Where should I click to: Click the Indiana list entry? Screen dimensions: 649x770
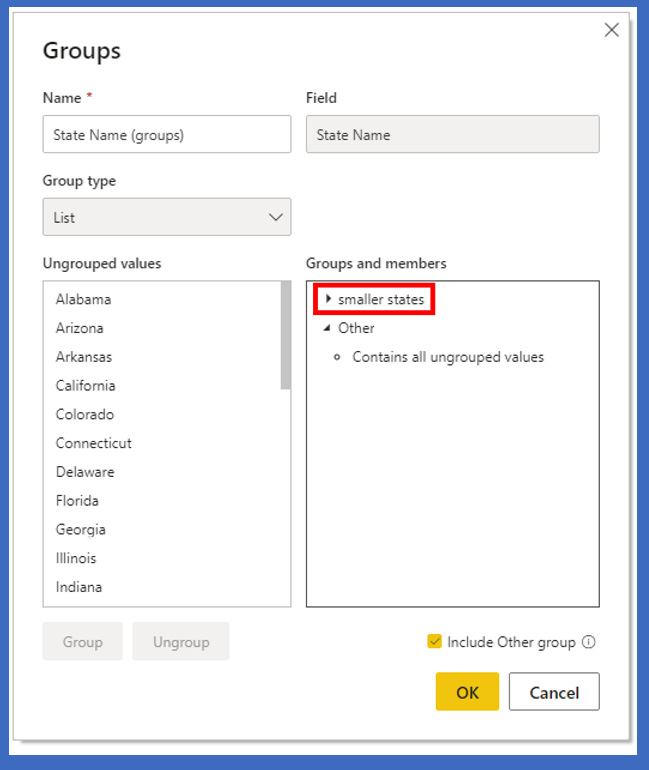(x=79, y=587)
